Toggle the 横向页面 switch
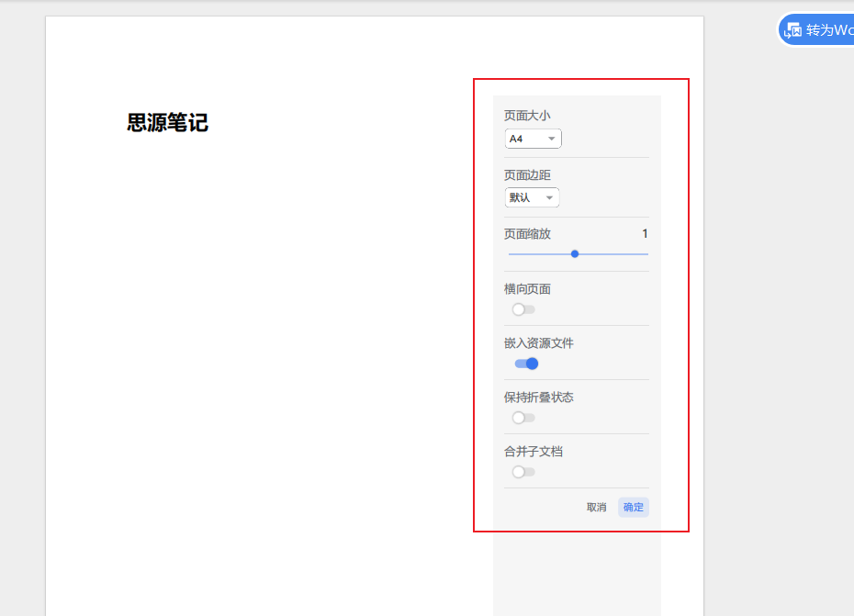 [523, 309]
